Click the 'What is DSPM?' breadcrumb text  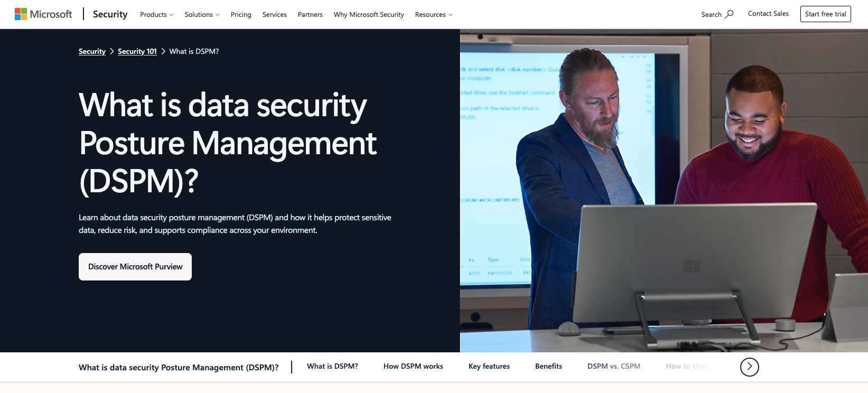pos(194,51)
